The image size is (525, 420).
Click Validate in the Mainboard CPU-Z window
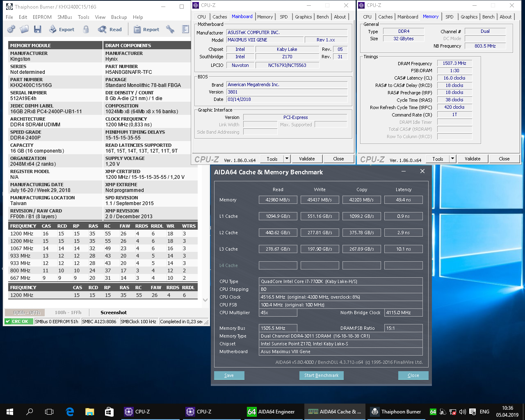307,159
